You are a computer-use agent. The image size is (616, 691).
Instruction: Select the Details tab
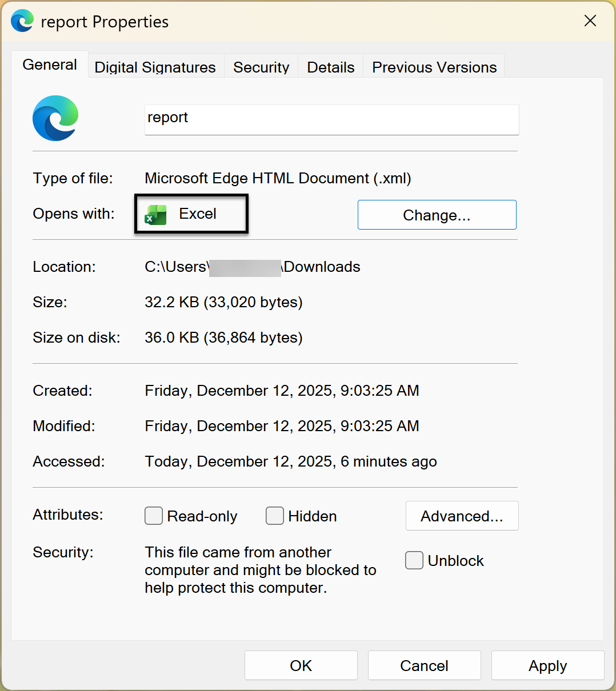pos(330,67)
